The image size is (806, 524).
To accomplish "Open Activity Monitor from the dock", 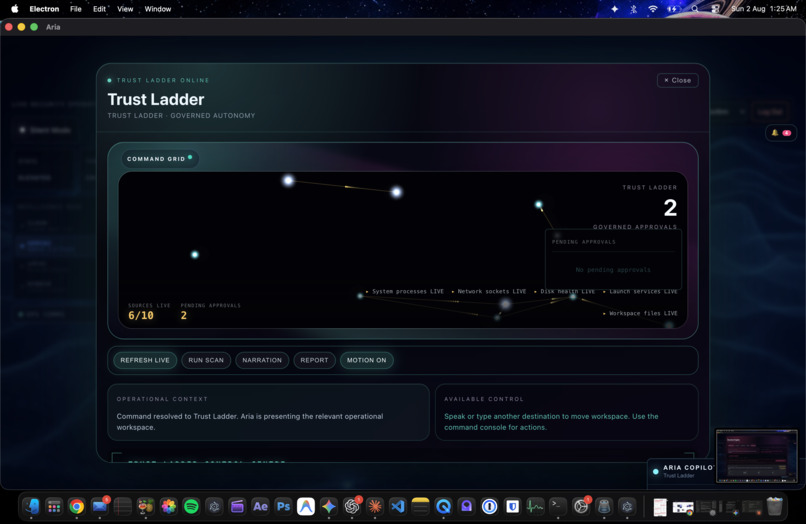I will point(535,507).
